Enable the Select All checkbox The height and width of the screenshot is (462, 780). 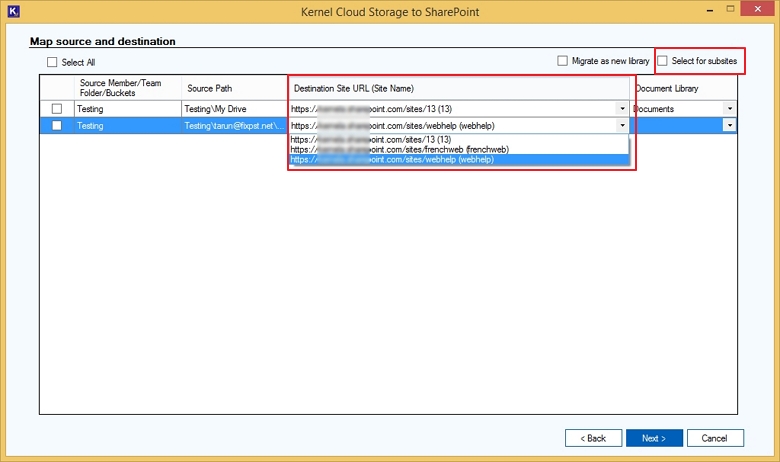[52, 62]
